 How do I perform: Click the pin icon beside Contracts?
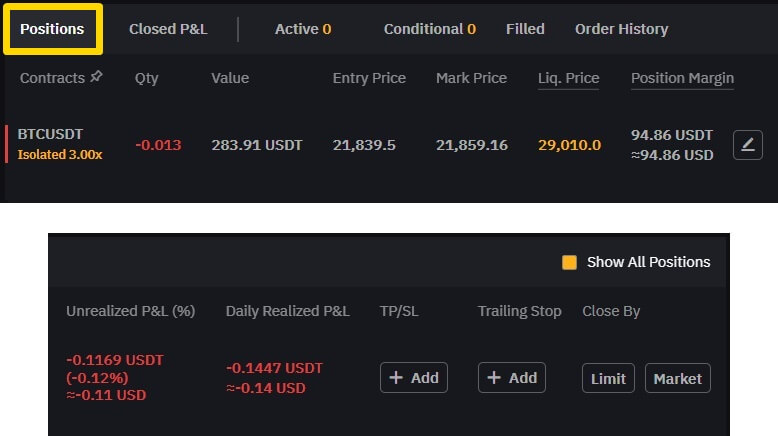96,77
